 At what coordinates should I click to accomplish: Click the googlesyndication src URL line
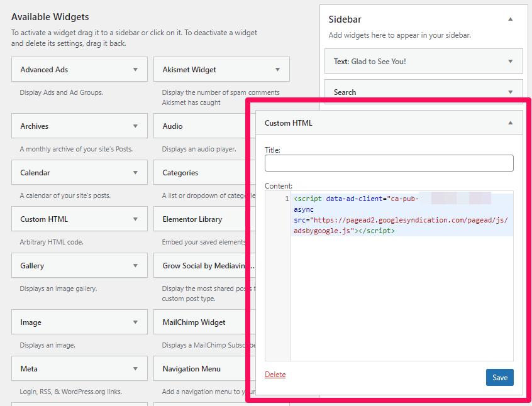click(401, 220)
